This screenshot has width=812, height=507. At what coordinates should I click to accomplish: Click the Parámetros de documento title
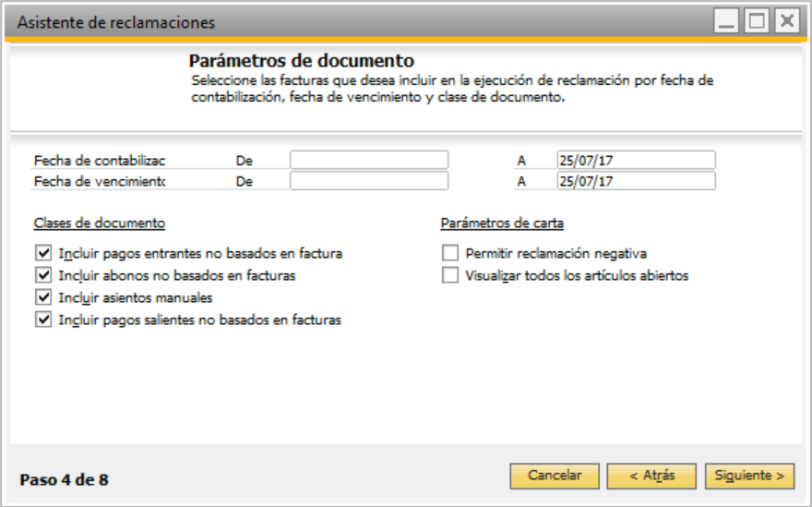302,61
